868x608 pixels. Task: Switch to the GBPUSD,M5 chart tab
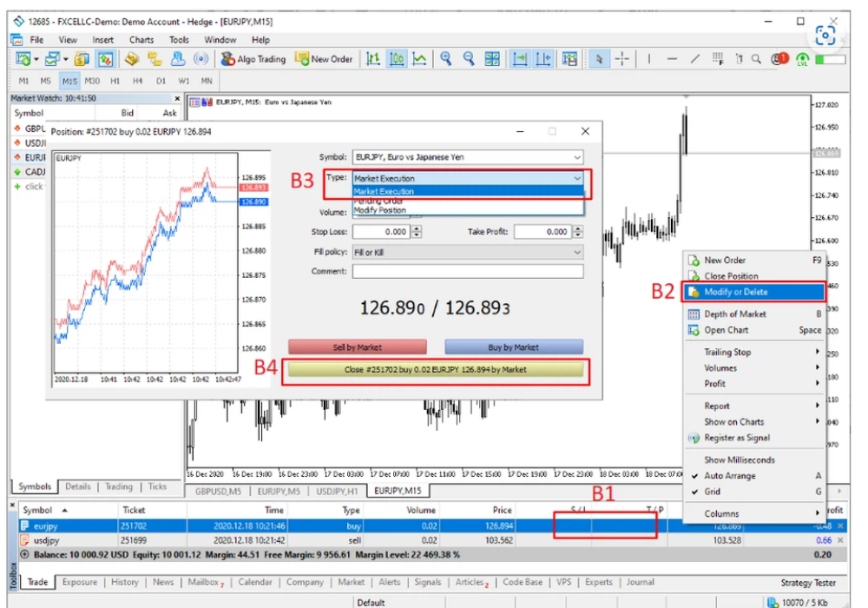(218, 491)
